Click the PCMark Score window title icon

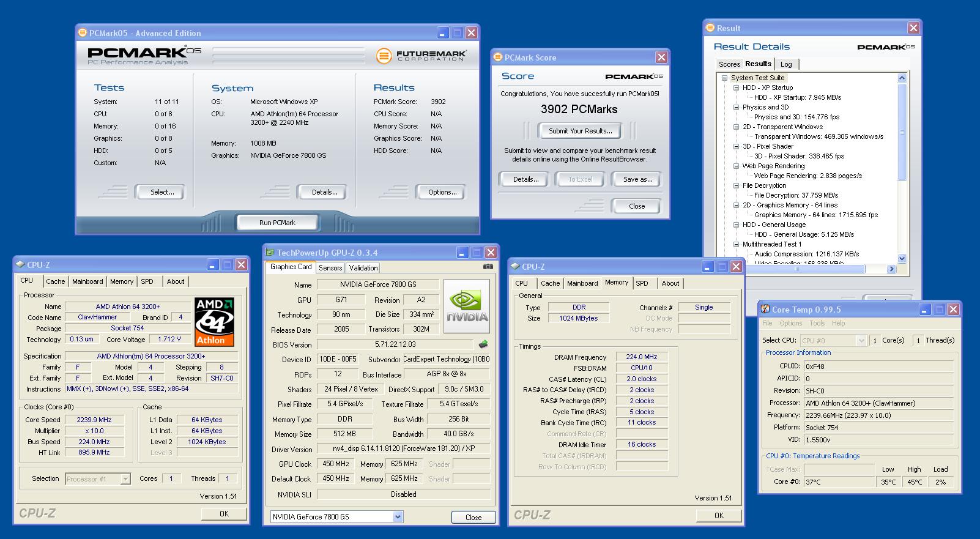pyautogui.click(x=497, y=58)
